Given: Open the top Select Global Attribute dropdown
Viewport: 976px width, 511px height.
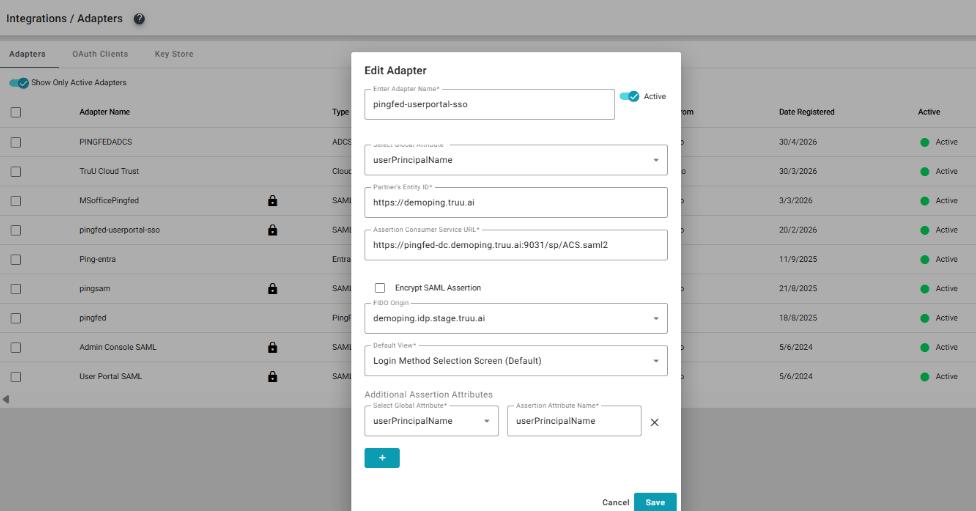Looking at the screenshot, I should (x=516, y=160).
